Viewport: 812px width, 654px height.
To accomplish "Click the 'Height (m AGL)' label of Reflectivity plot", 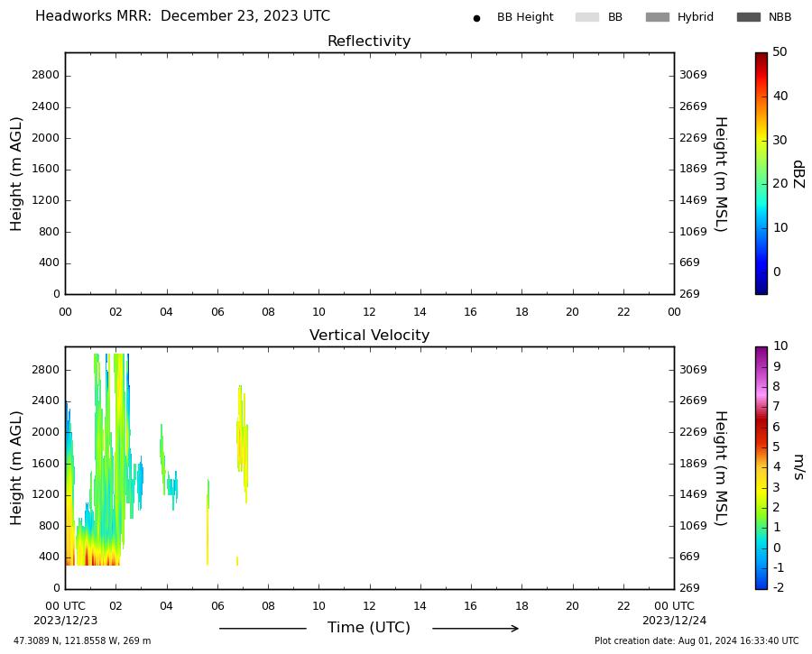I will 16,173.
